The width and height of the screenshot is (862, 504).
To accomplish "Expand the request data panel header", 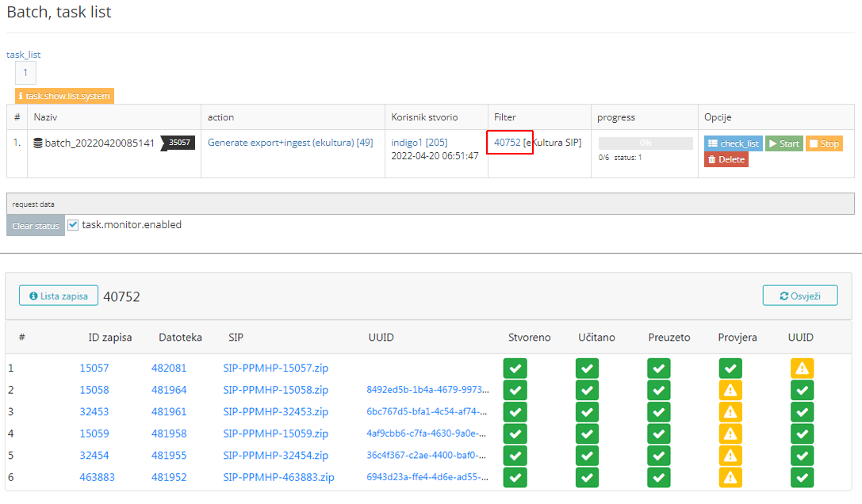I will [x=430, y=204].
